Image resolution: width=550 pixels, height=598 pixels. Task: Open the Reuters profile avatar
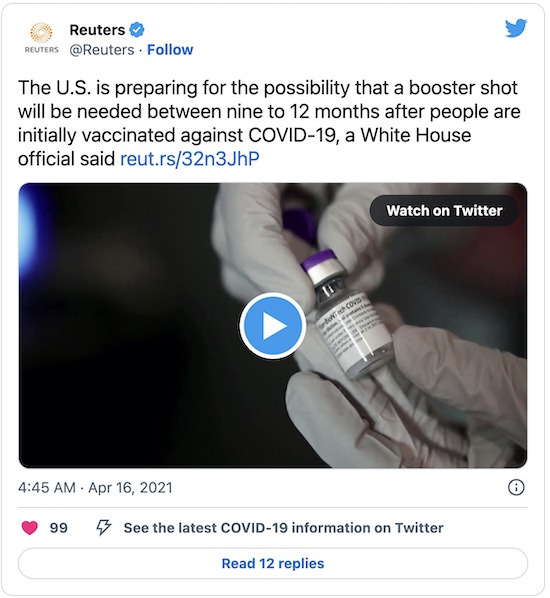tap(41, 38)
